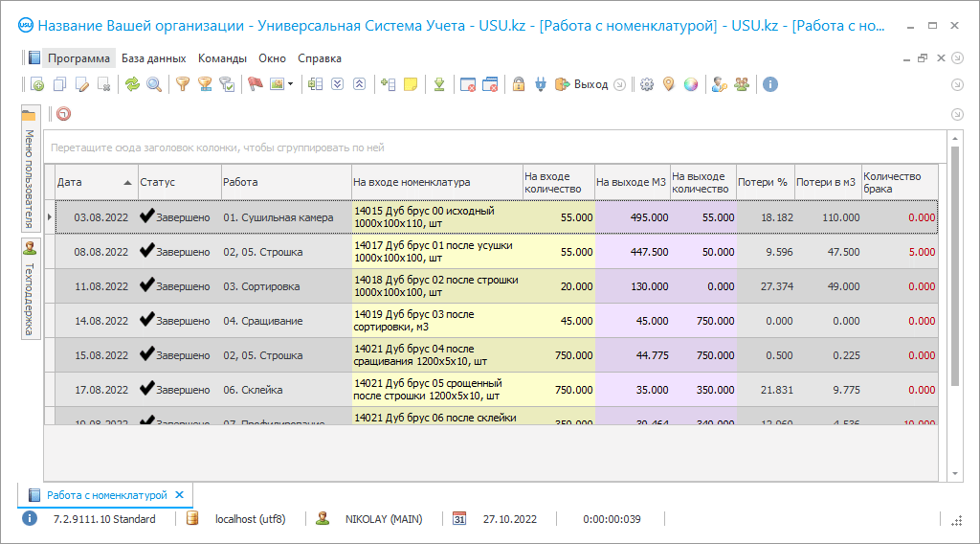Open Search with the magnifier icon
This screenshot has height=544, width=980.
point(154,84)
